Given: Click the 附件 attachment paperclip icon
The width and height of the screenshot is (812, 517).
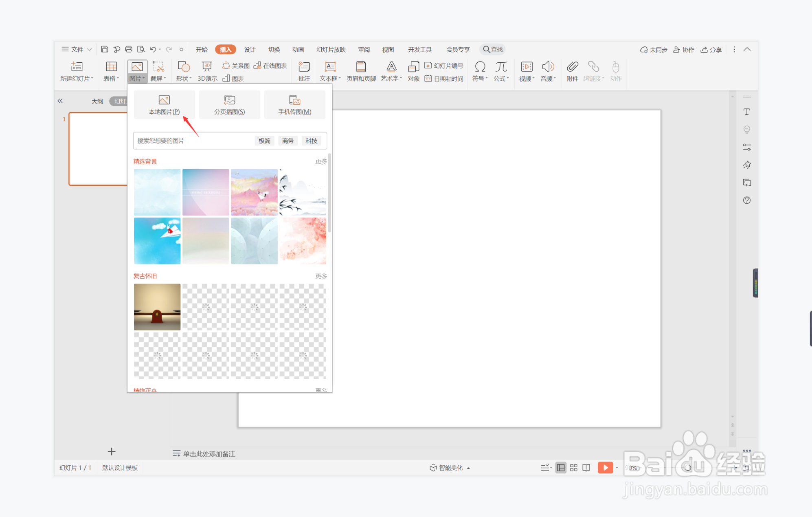Looking at the screenshot, I should [x=572, y=67].
